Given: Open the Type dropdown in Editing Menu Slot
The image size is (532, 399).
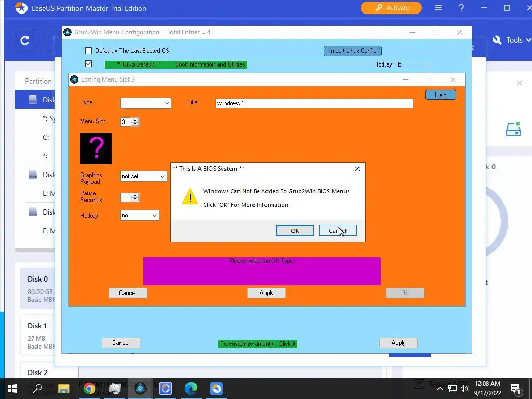Looking at the screenshot, I should point(145,103).
